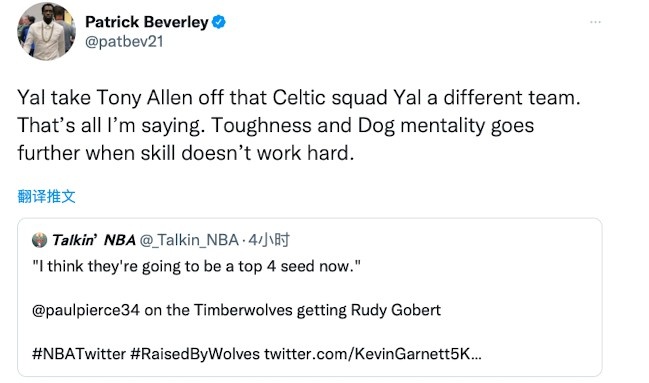The height and width of the screenshot is (383, 649).
Task: Open the Talkin' NBA account name
Action: [94, 240]
